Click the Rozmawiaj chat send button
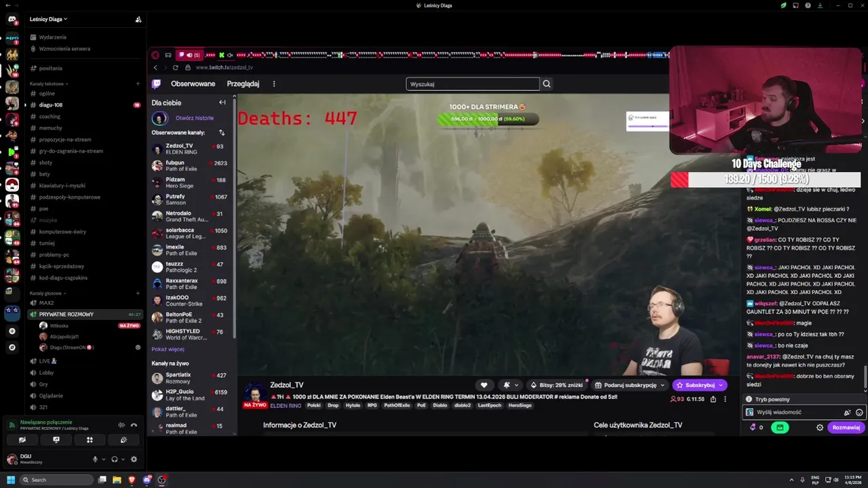This screenshot has height=488, width=868. (846, 428)
